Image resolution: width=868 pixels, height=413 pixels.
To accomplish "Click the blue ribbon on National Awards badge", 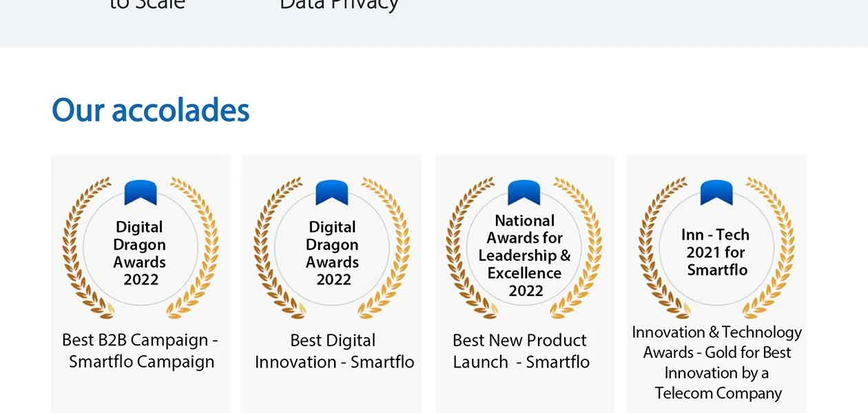I will [524, 192].
